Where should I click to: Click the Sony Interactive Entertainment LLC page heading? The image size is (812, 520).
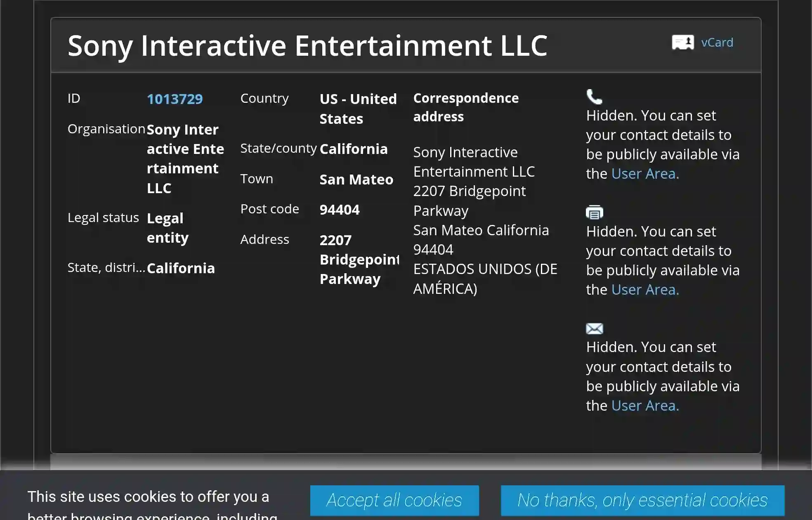tap(307, 45)
